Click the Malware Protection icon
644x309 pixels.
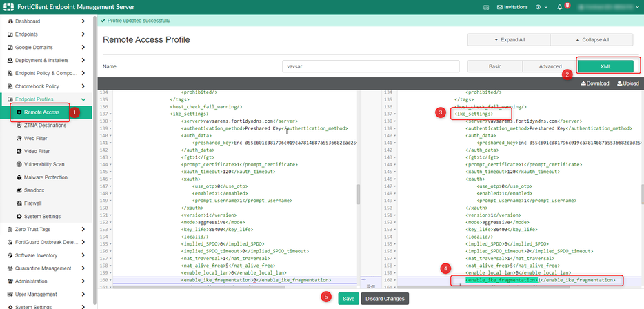[19, 177]
